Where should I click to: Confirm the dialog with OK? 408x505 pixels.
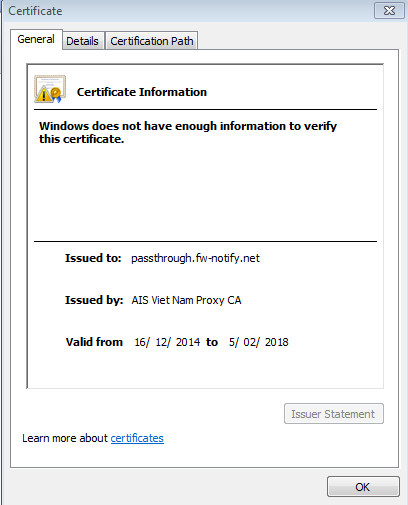pyautogui.click(x=363, y=487)
